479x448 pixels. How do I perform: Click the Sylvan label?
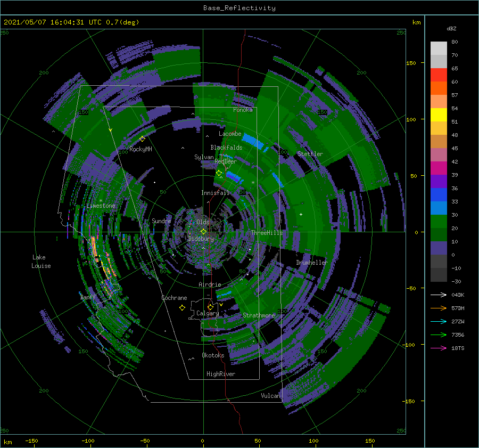click(x=204, y=157)
